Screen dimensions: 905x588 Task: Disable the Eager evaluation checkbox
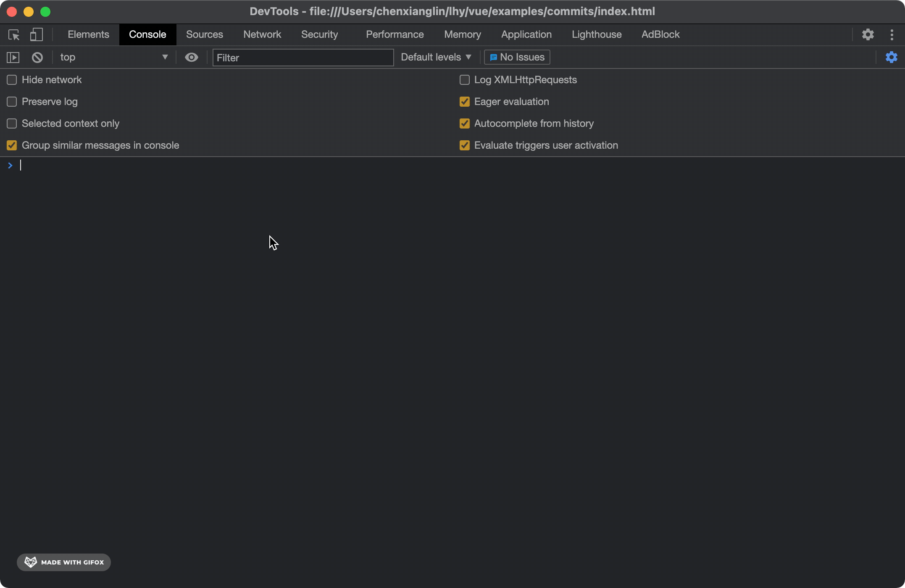pyautogui.click(x=464, y=102)
